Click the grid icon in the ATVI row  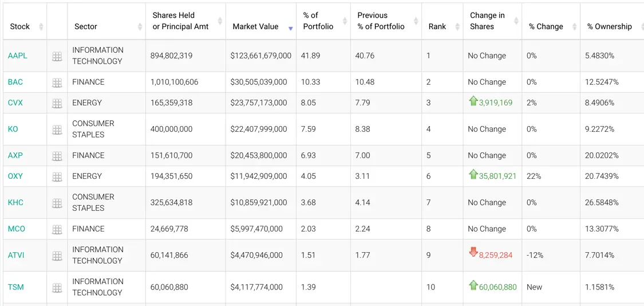[x=57, y=256]
